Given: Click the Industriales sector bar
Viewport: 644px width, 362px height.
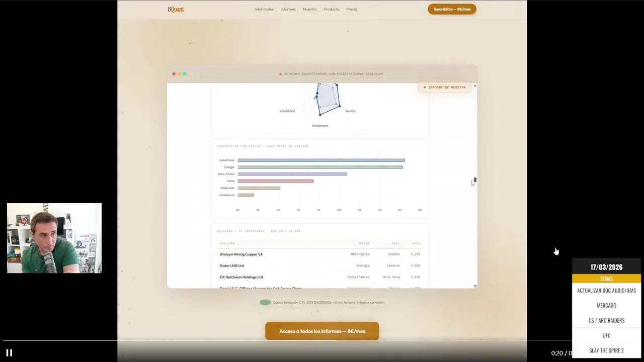Looking at the screenshot, I should coord(321,160).
